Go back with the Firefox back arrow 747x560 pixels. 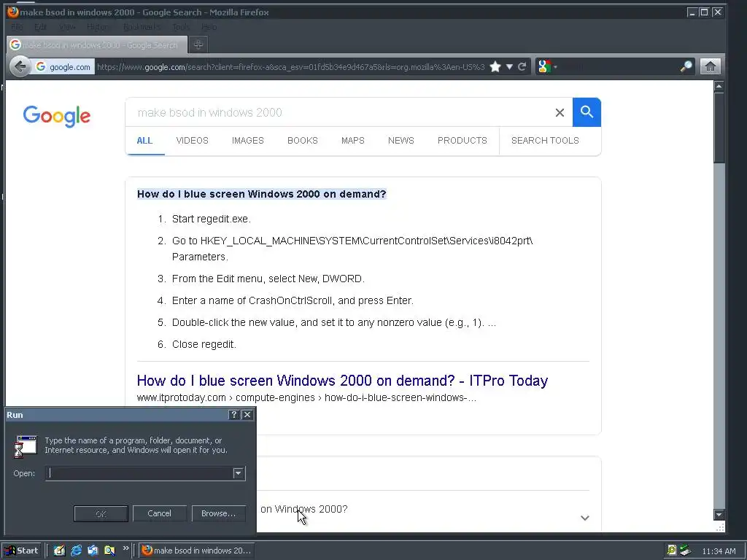(x=20, y=66)
